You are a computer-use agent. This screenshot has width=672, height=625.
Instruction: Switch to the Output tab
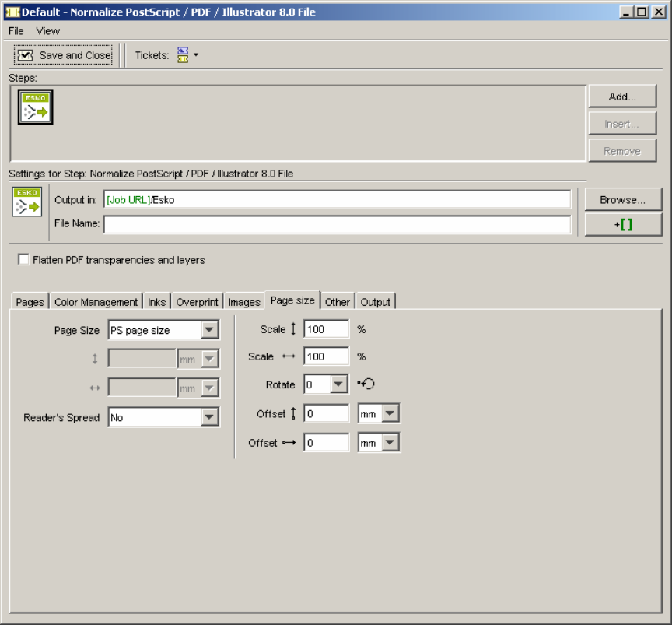pyautogui.click(x=376, y=302)
